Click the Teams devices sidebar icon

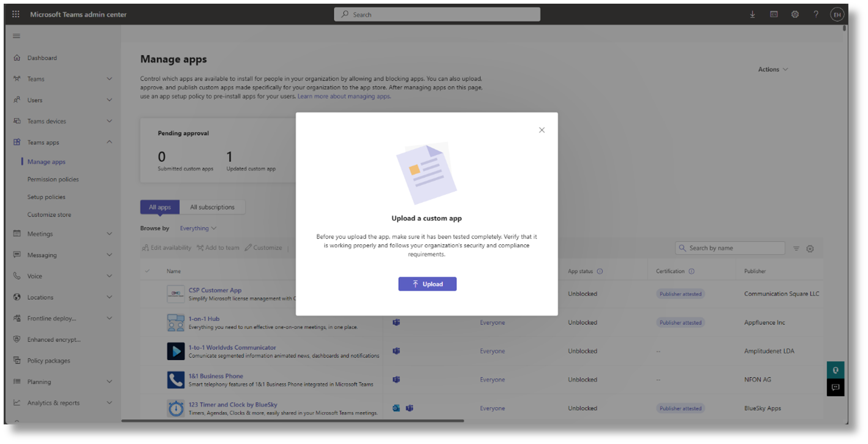(17, 121)
